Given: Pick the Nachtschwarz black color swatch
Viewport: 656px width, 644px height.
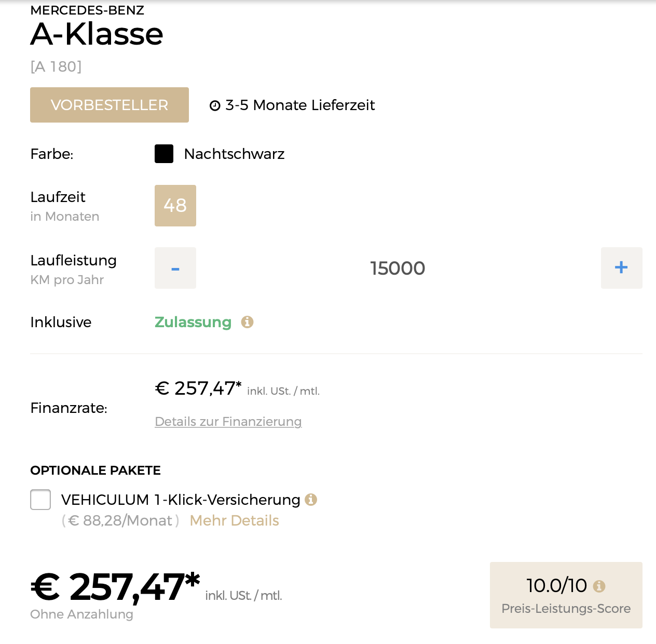Looking at the screenshot, I should pyautogui.click(x=164, y=154).
